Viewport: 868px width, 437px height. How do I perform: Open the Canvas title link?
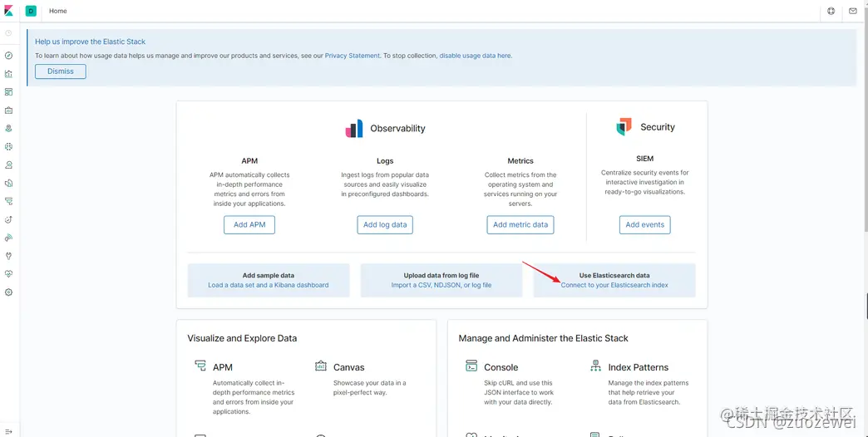pos(348,367)
